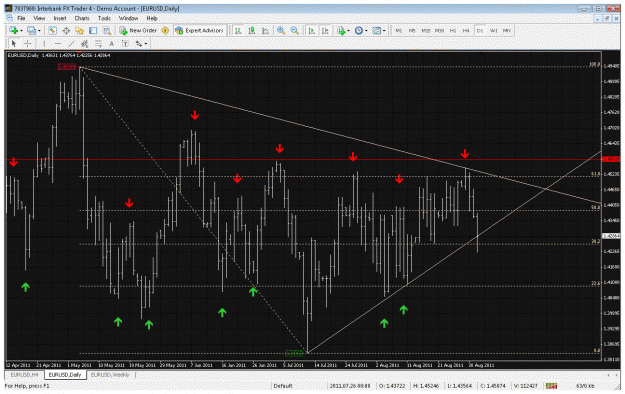Switch to the EURUSD,Weekly chart tab
Image resolution: width=625 pixels, height=394 pixels.
coord(110,375)
